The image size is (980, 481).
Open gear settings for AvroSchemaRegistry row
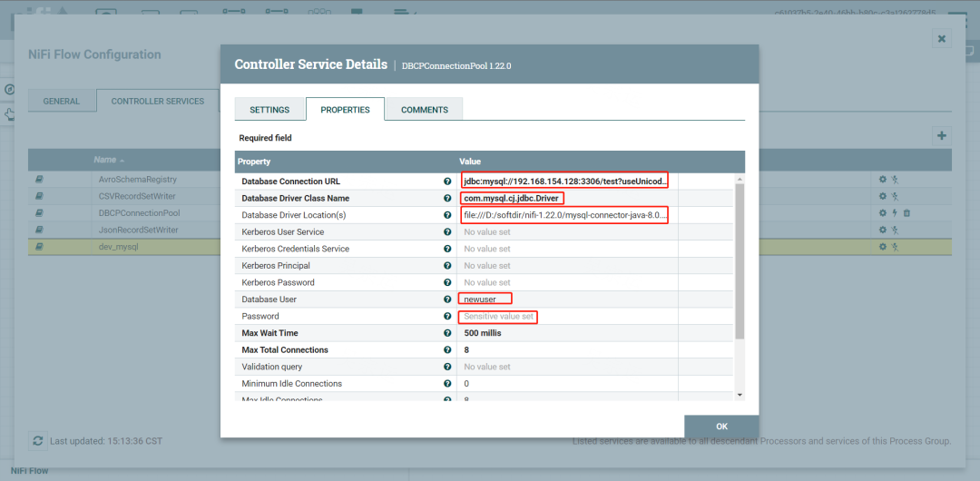pos(883,180)
